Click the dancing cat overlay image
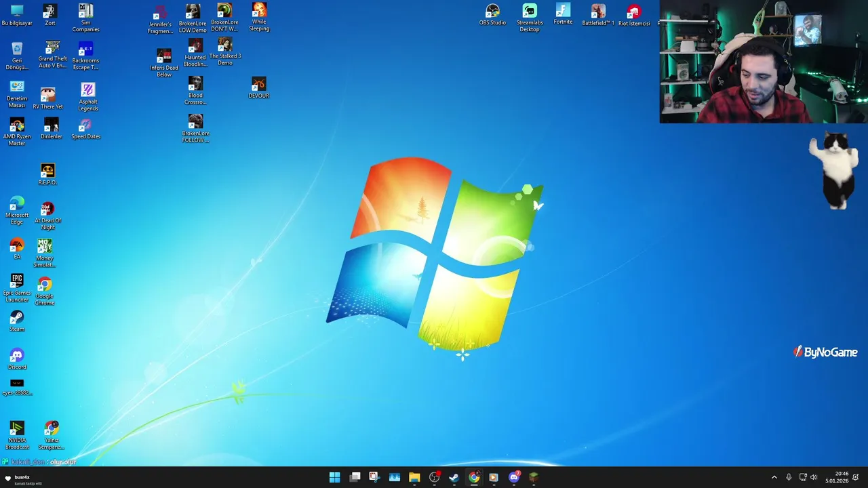868x488 pixels. (x=834, y=171)
